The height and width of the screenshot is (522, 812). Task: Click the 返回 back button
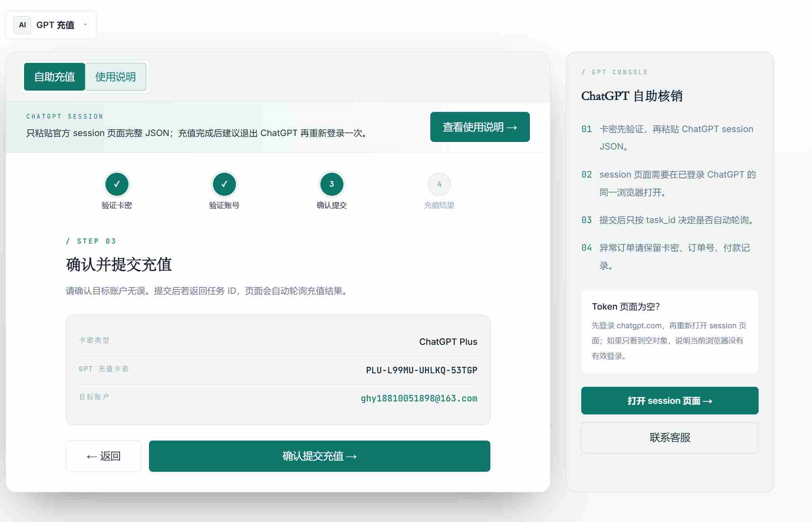(104, 456)
